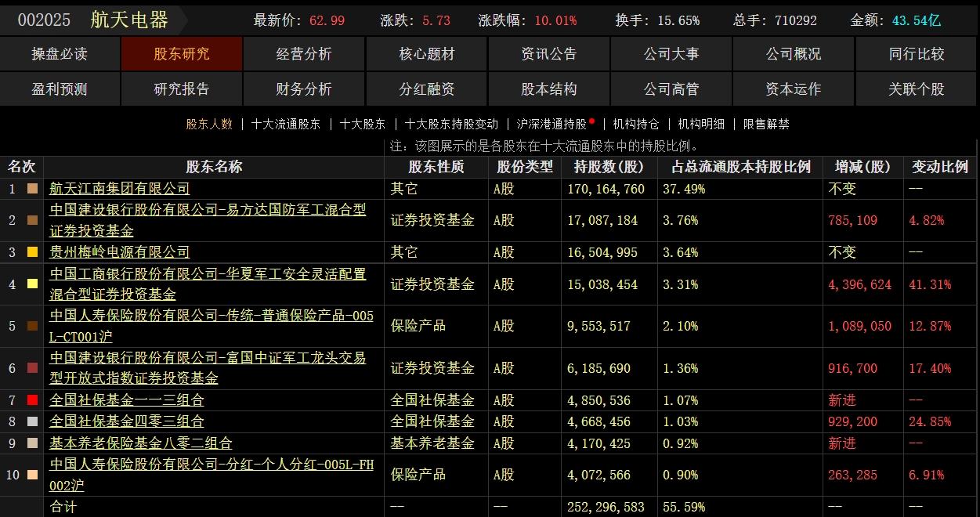Open 基本养老保险基金八零二组合 link
The height and width of the screenshot is (517, 980).
141,443
